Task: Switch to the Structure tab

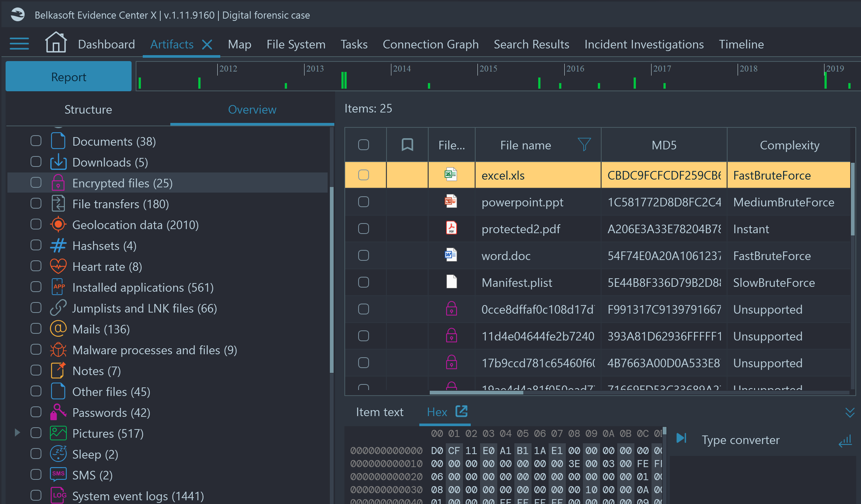Action: click(88, 110)
